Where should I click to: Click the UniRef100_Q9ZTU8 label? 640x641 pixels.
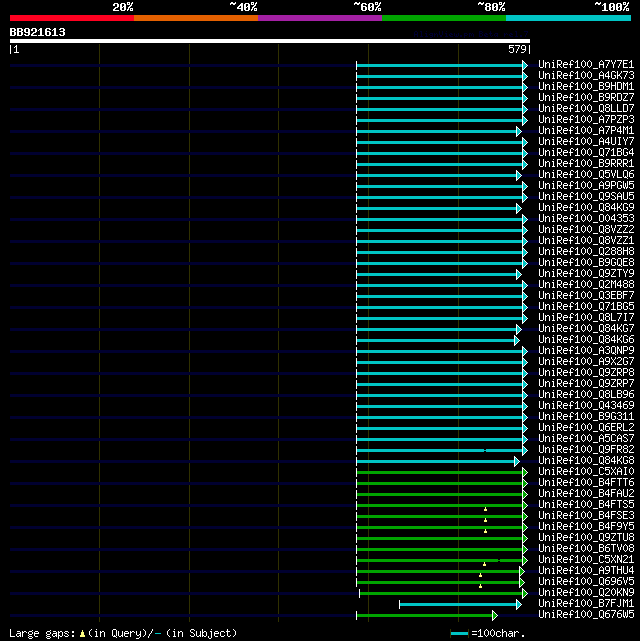[x=586, y=538]
